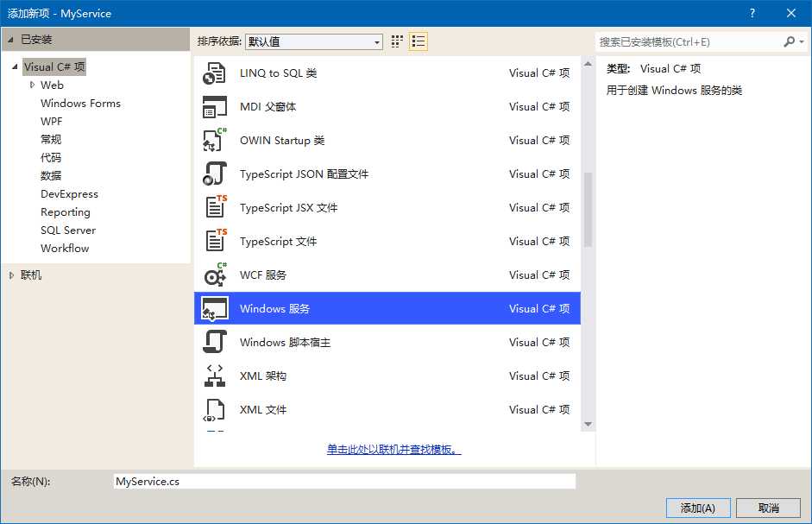The width and height of the screenshot is (812, 524).
Task: Select the MDI parent form icon
Action: click(214, 107)
